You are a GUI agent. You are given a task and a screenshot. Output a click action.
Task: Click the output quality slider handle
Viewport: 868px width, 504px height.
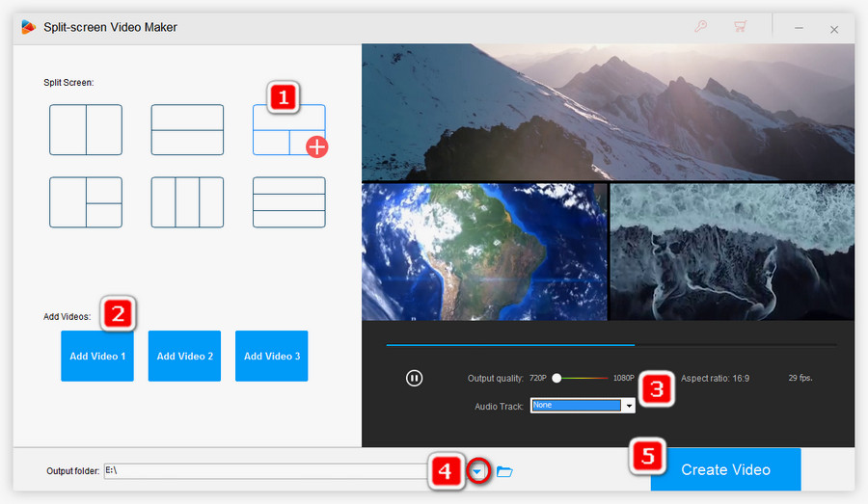pos(556,378)
